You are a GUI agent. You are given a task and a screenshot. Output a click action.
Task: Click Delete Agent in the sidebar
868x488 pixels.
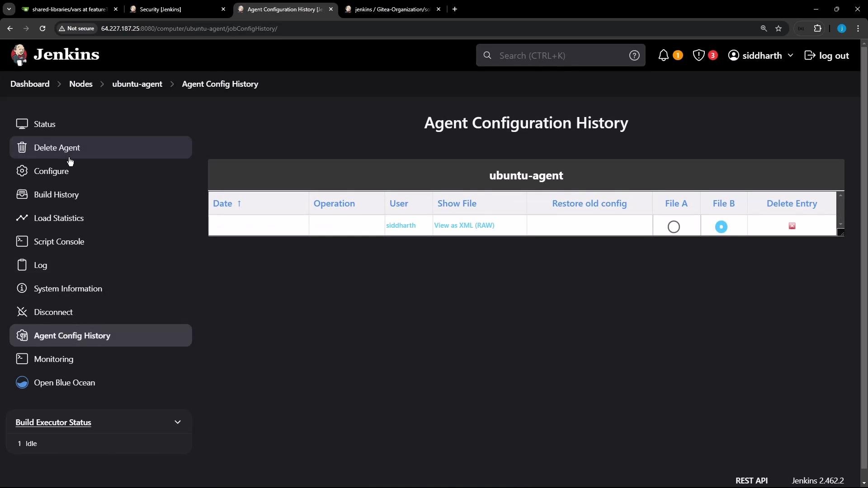tap(100, 147)
